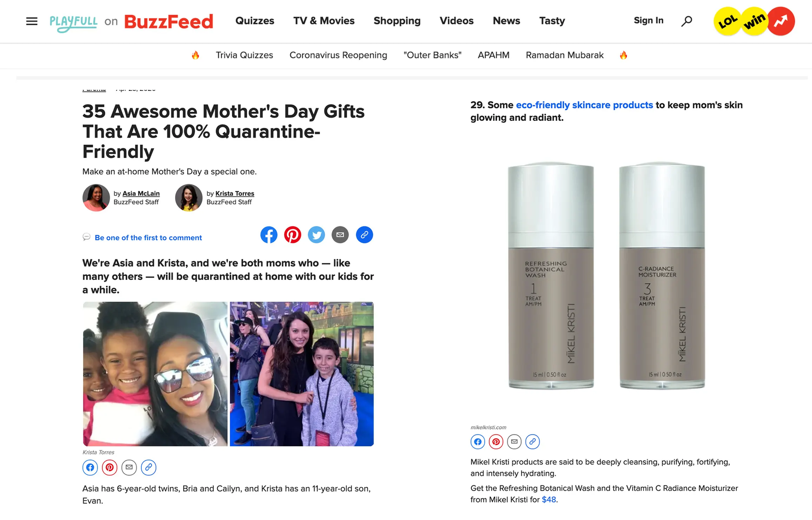Click the search magnifier icon
The width and height of the screenshot is (812, 520).
[687, 21]
